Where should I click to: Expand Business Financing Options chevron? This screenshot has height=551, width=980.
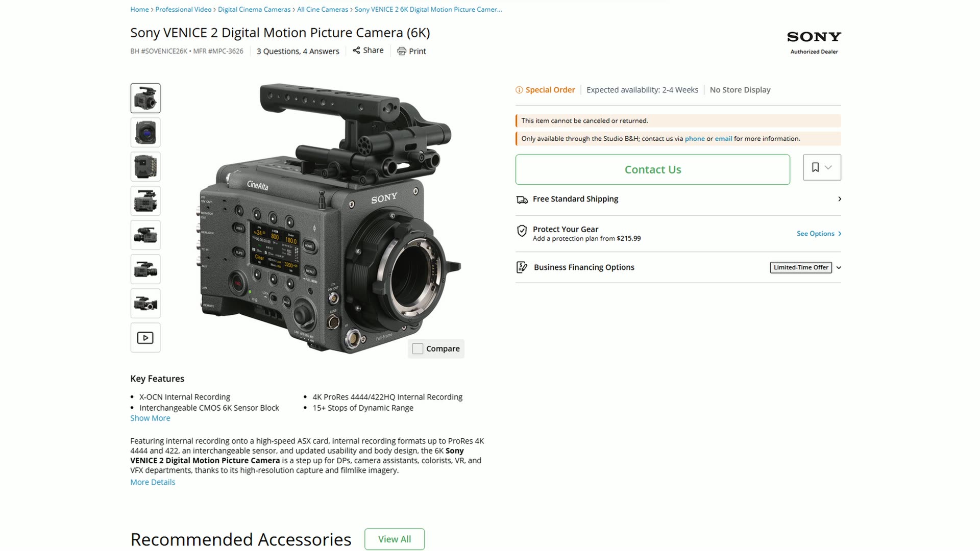click(x=839, y=268)
